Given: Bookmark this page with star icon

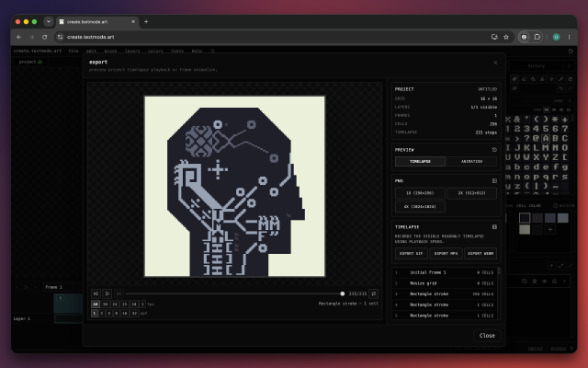Looking at the screenshot, I should [x=506, y=37].
